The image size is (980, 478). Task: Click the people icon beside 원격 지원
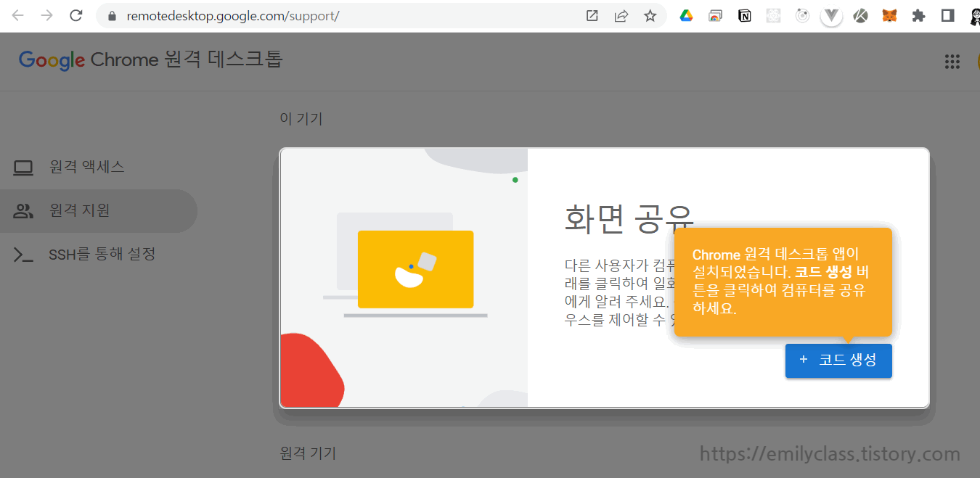pyautogui.click(x=23, y=212)
